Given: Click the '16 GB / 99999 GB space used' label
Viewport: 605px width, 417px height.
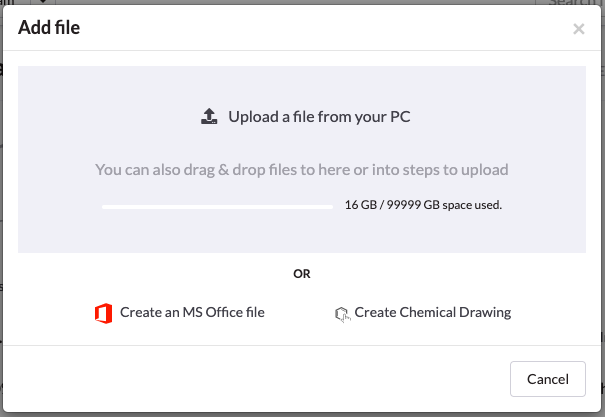Looking at the screenshot, I should (x=423, y=204).
